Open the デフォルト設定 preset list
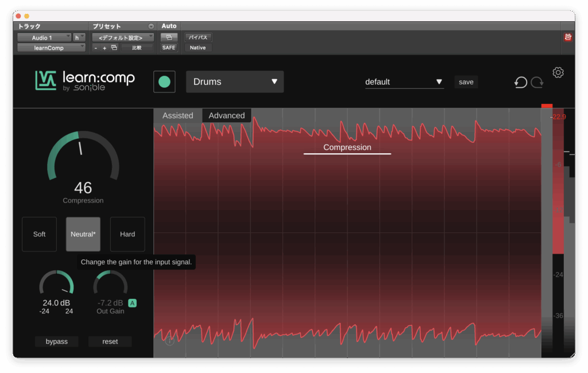The image size is (588, 373). pos(123,37)
